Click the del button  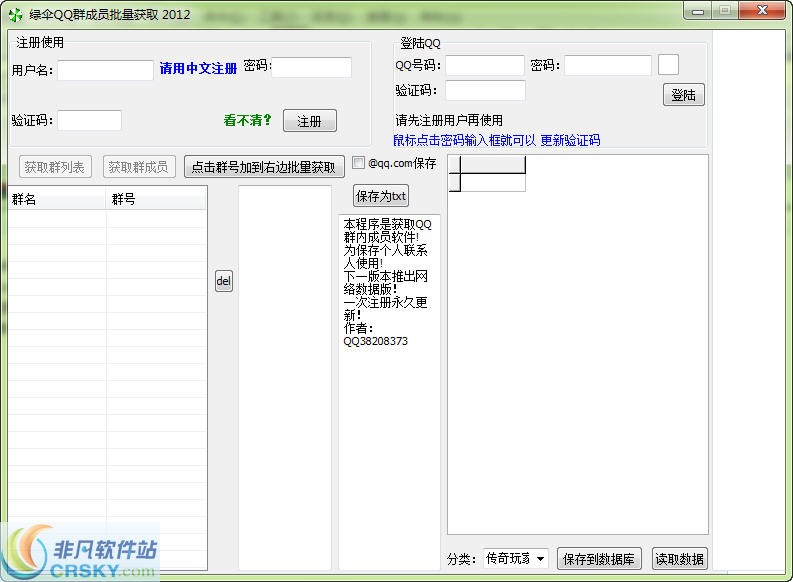pos(224,281)
